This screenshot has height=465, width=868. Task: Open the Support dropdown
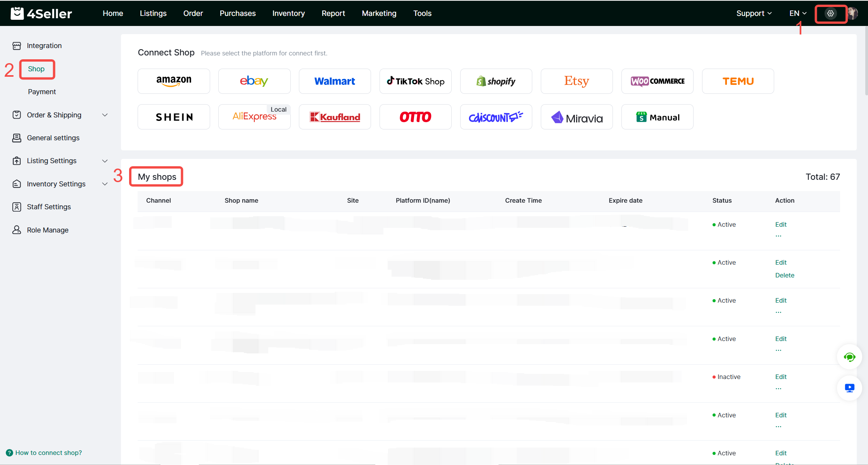754,14
